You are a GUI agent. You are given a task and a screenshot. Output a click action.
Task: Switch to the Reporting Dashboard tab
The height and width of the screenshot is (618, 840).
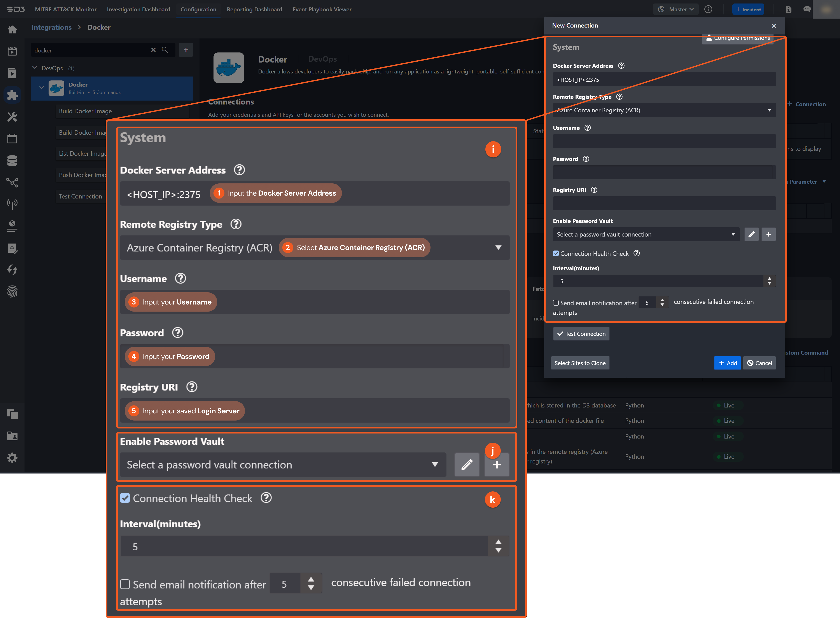(x=255, y=9)
